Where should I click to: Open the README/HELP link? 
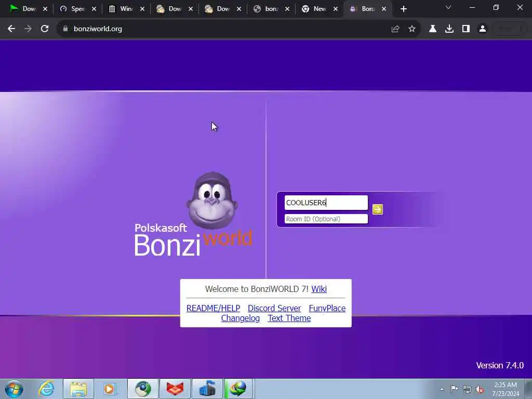click(x=214, y=308)
